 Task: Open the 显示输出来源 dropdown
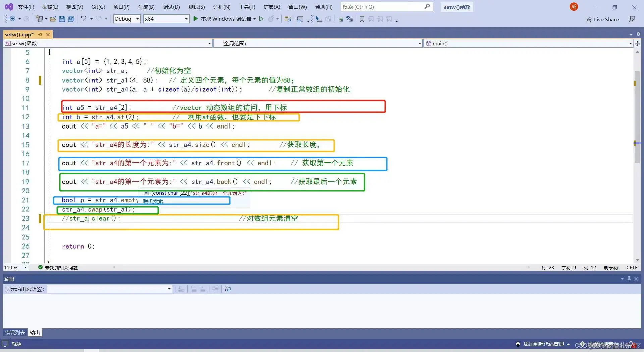click(x=109, y=289)
